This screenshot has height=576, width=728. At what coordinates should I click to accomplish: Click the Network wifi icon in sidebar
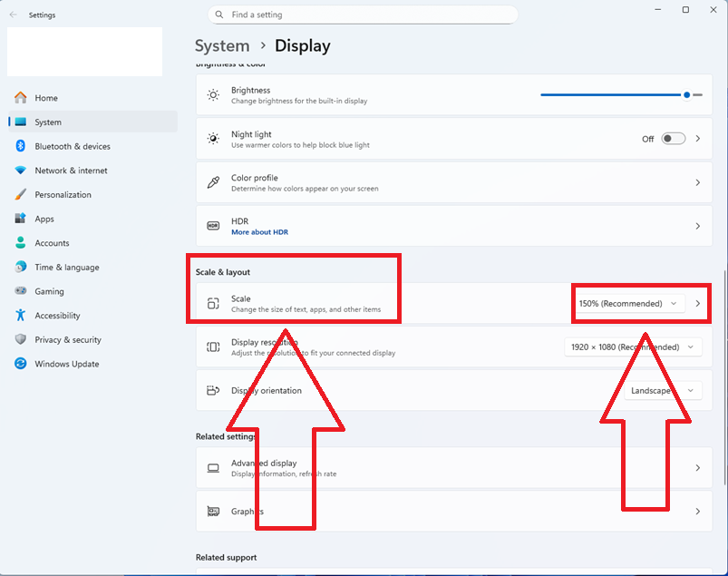(21, 170)
